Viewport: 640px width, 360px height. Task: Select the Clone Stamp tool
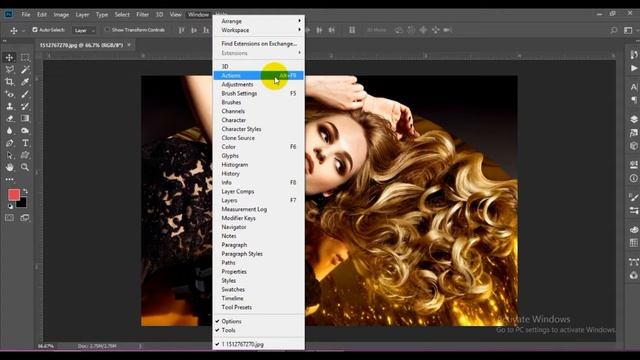[9, 107]
